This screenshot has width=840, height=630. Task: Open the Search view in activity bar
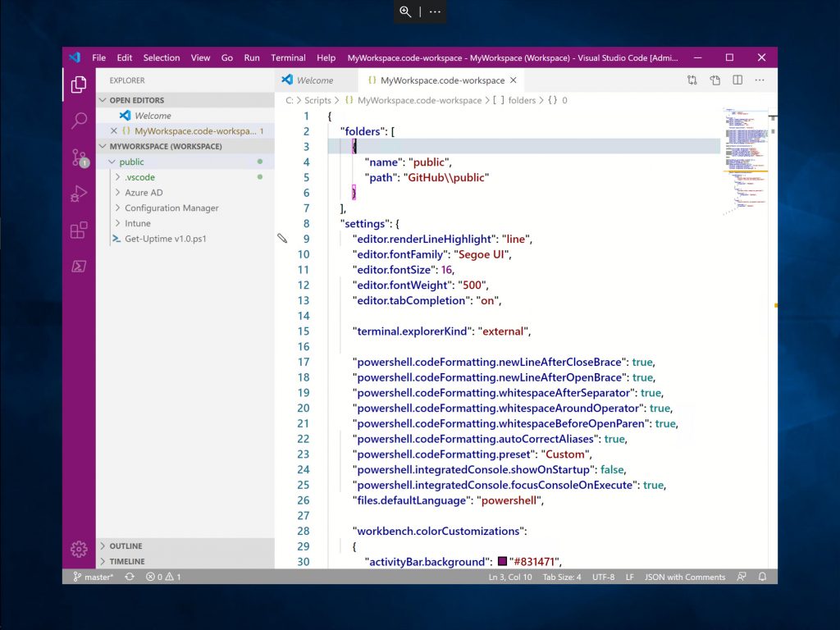coord(79,121)
